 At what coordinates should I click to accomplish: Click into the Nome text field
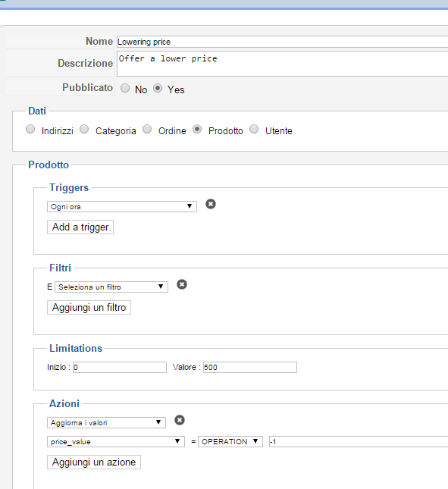(x=282, y=42)
